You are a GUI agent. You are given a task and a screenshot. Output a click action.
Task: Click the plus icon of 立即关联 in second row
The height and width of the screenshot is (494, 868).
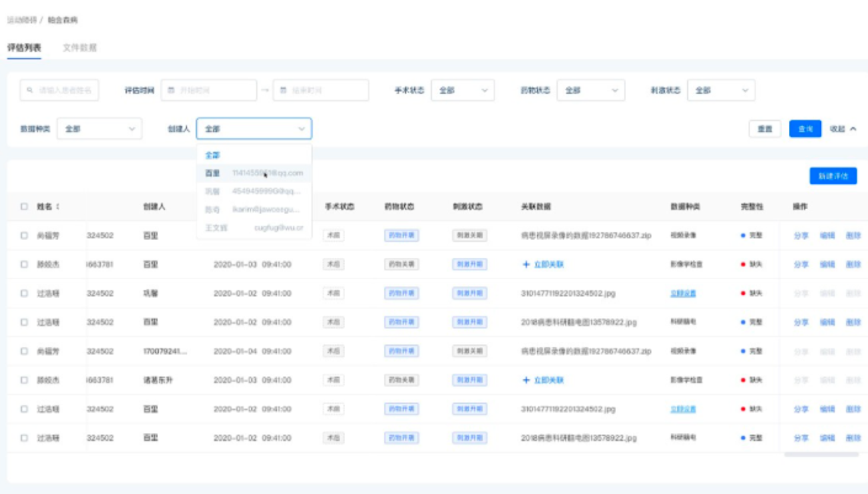(x=526, y=264)
